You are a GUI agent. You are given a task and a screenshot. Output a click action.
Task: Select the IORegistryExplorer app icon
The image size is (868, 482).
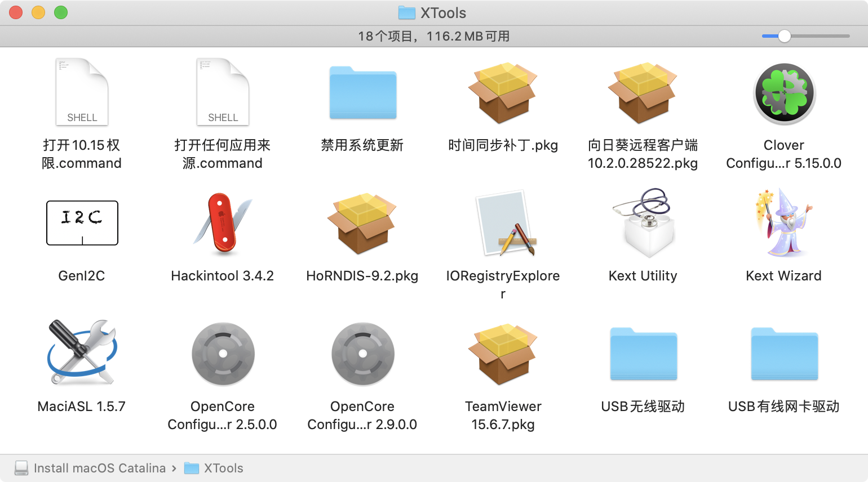pyautogui.click(x=505, y=223)
